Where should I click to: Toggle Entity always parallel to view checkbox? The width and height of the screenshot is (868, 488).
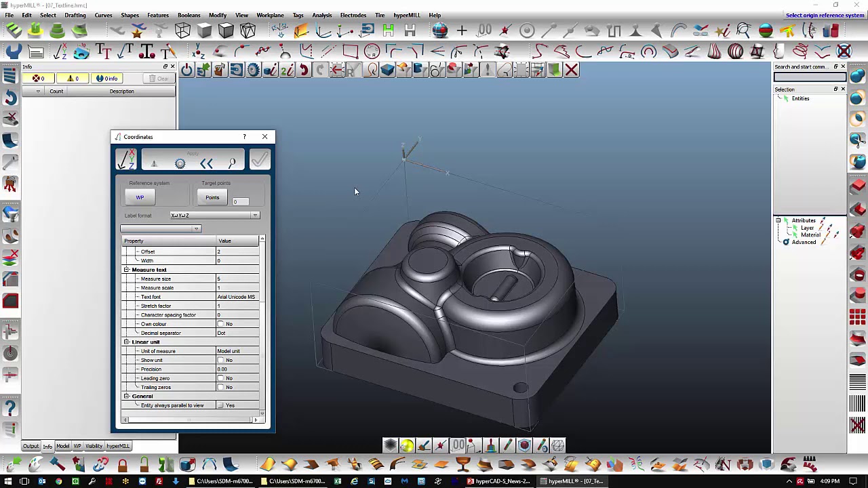pos(220,405)
